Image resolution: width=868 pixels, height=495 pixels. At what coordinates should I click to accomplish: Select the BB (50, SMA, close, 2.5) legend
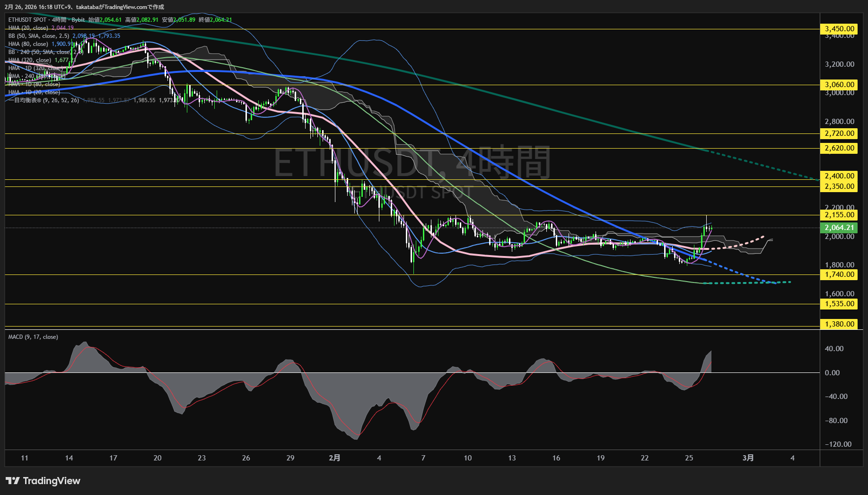(x=39, y=36)
